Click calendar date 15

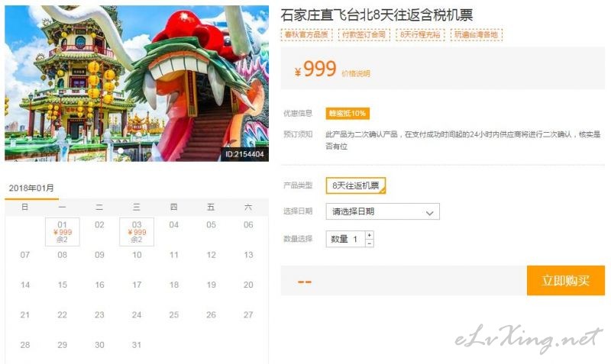tap(63, 285)
